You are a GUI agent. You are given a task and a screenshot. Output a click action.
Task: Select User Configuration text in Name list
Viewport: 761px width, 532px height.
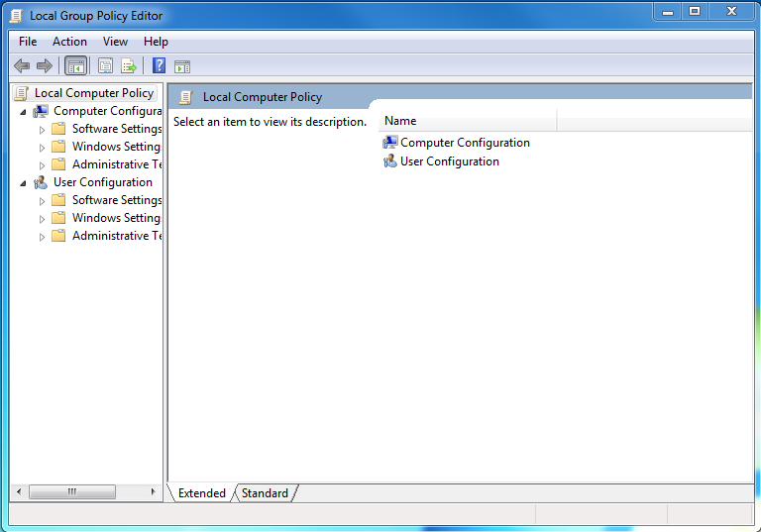[x=450, y=161]
